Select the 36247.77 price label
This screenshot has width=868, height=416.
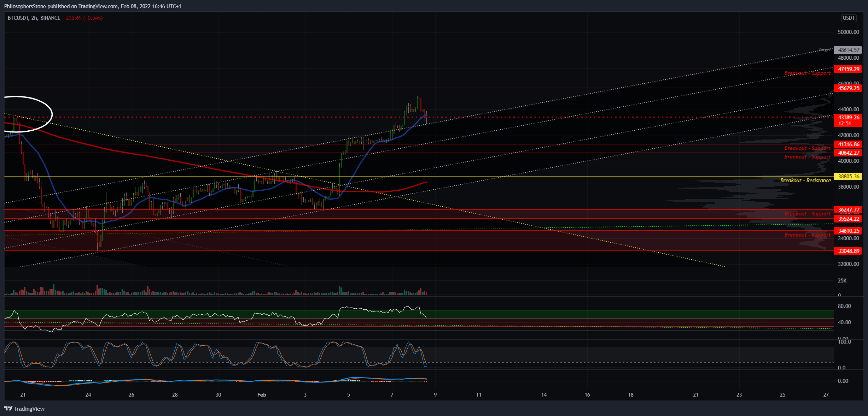pyautogui.click(x=849, y=210)
